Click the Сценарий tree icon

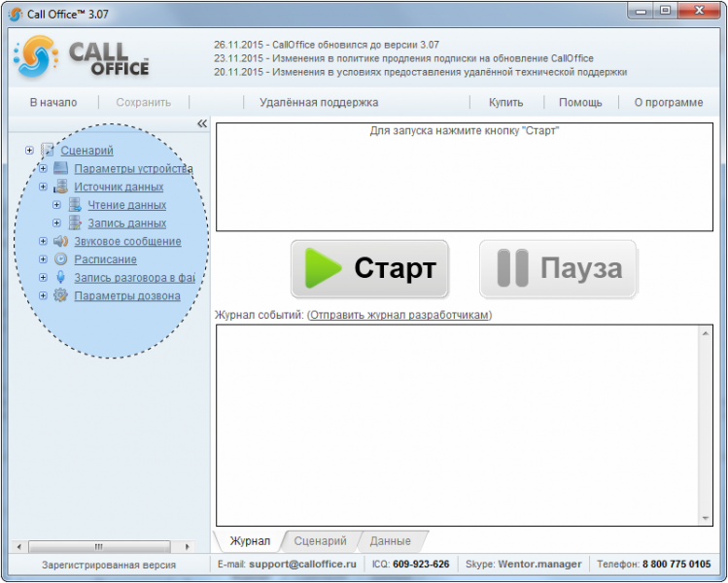point(48,150)
